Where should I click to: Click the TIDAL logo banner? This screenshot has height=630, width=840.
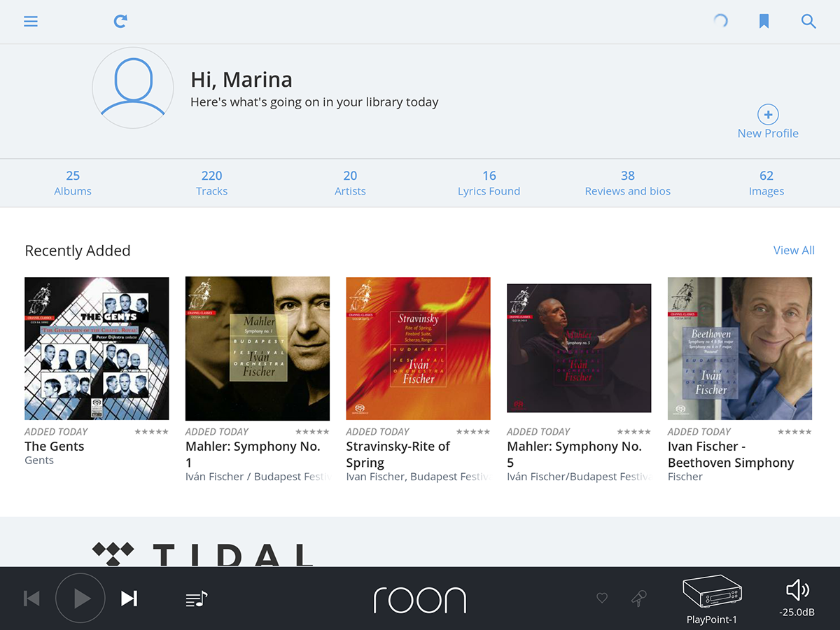tap(203, 554)
